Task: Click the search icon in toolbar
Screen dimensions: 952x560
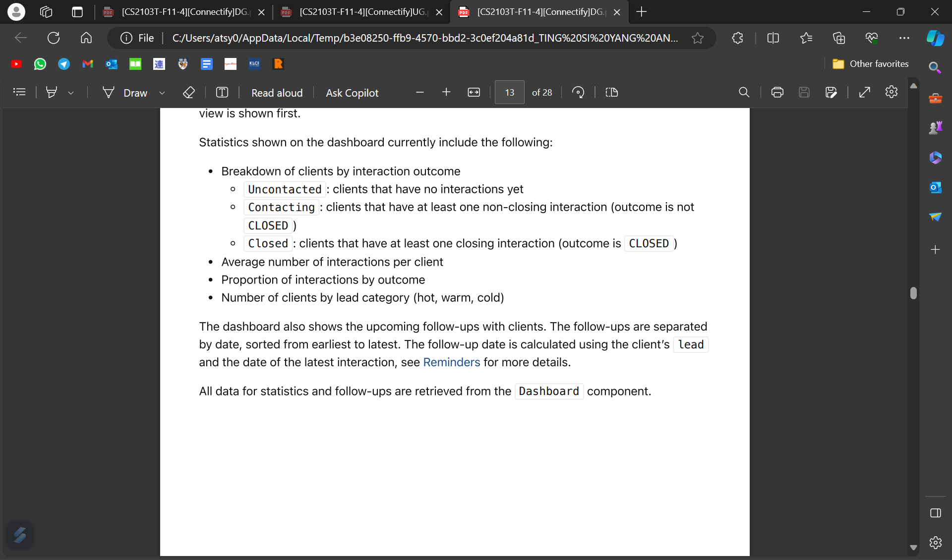Action: click(745, 92)
